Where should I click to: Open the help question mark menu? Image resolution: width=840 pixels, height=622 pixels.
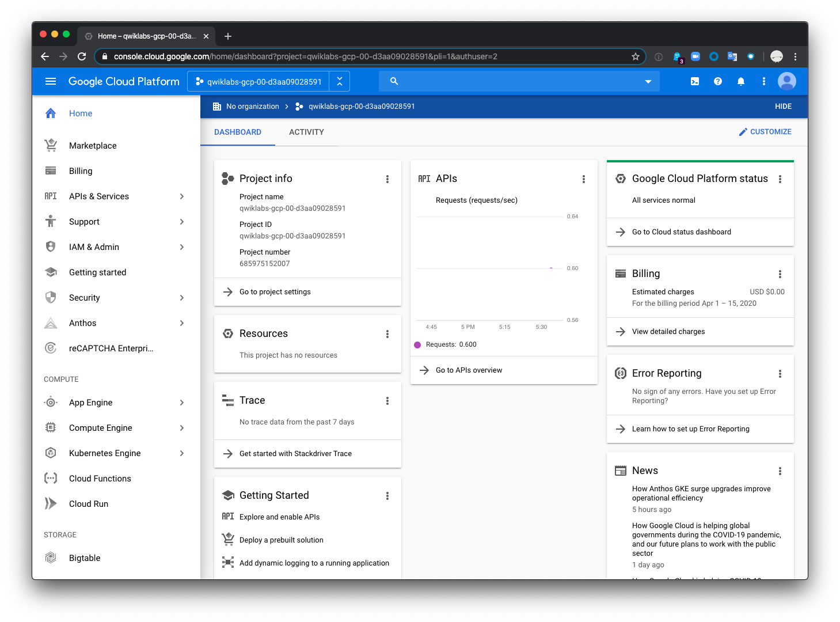click(x=718, y=81)
